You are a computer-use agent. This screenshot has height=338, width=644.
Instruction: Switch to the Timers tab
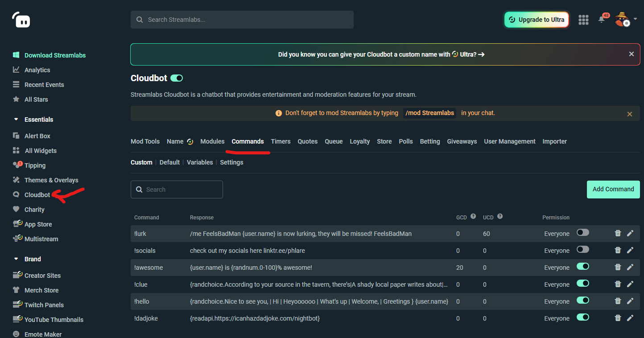(x=281, y=141)
